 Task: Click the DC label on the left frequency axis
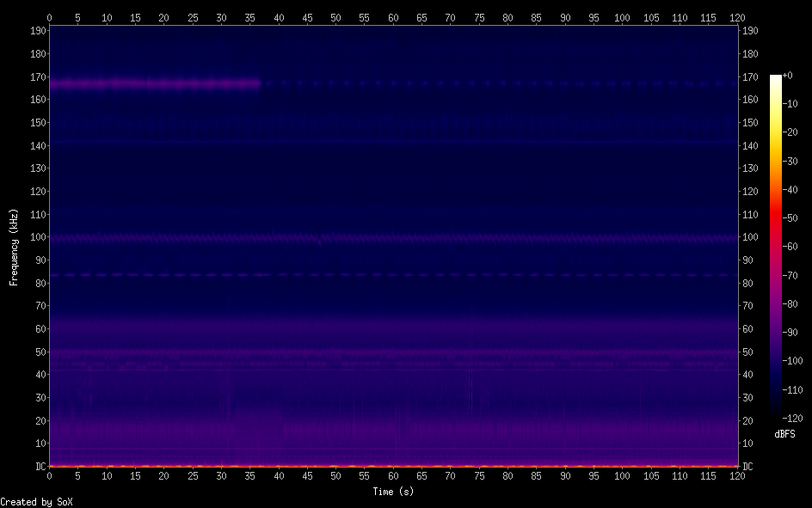click(x=38, y=467)
